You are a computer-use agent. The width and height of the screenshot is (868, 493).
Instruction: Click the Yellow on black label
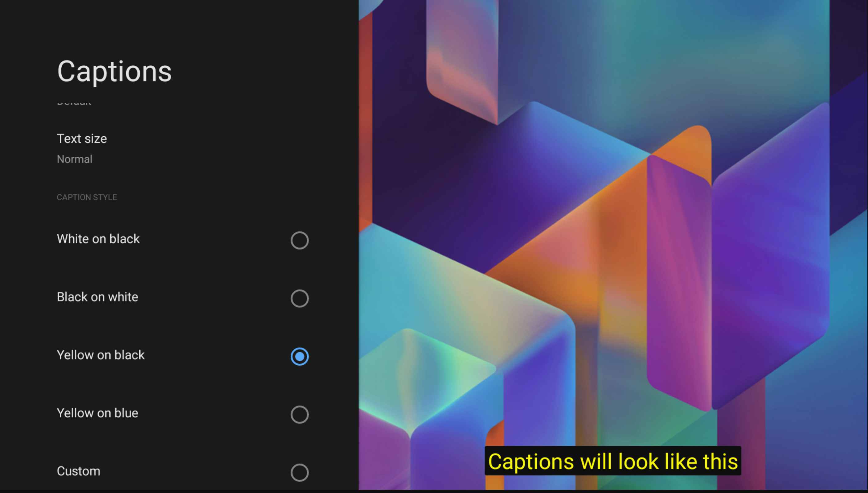point(101,355)
